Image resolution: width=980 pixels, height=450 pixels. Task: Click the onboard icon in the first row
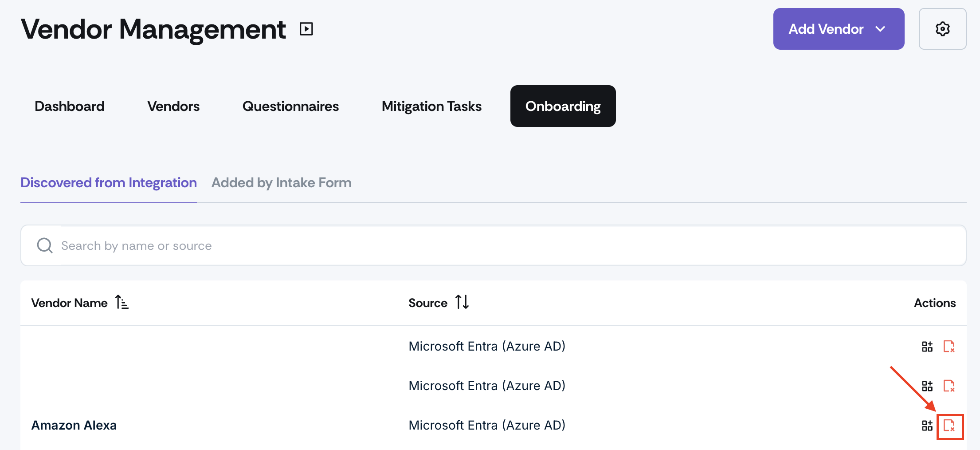pos(927,347)
